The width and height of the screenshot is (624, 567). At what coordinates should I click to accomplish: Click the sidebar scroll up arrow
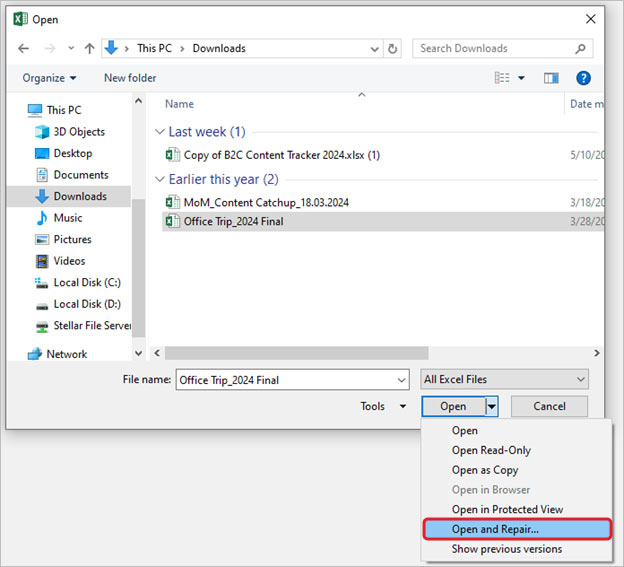click(x=138, y=101)
